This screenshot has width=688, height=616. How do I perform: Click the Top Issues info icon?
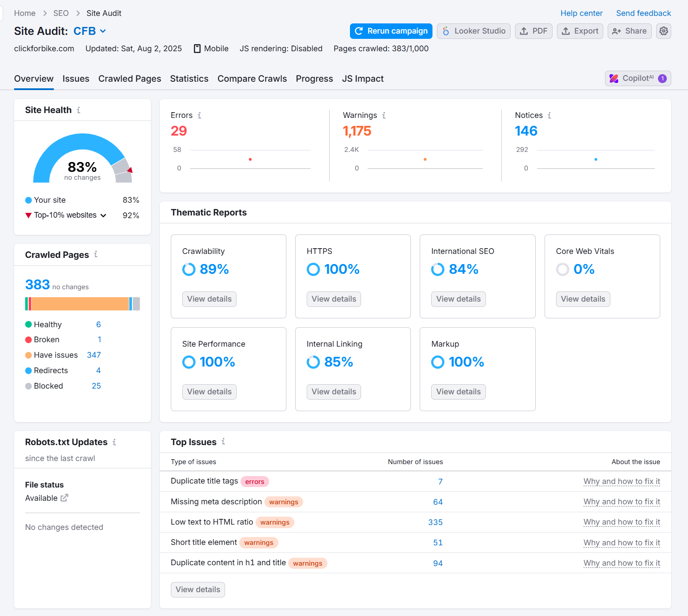[x=223, y=442]
